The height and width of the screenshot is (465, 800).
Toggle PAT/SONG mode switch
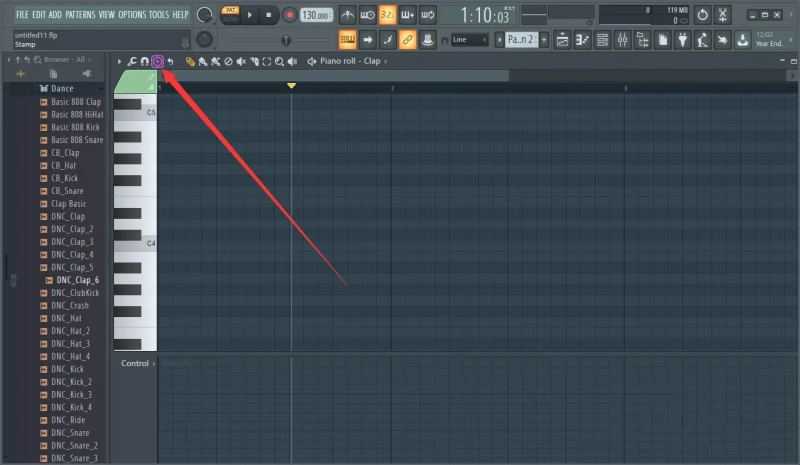tap(231, 14)
